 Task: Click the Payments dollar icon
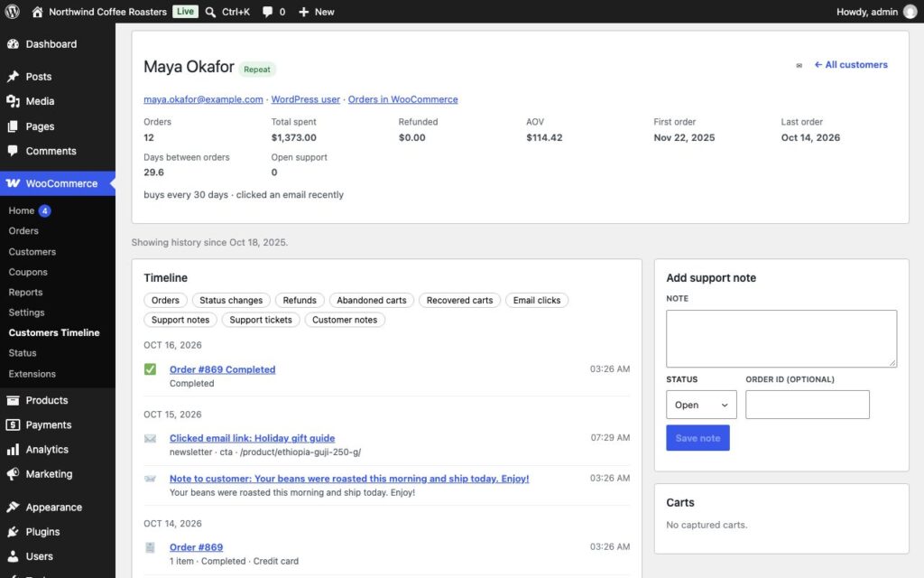(13, 424)
